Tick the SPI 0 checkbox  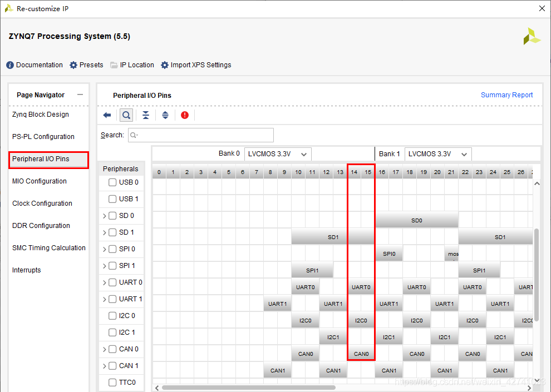112,249
